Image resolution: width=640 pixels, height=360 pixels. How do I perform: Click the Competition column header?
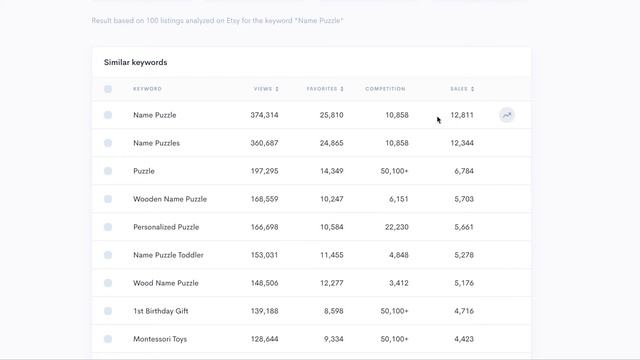point(385,89)
